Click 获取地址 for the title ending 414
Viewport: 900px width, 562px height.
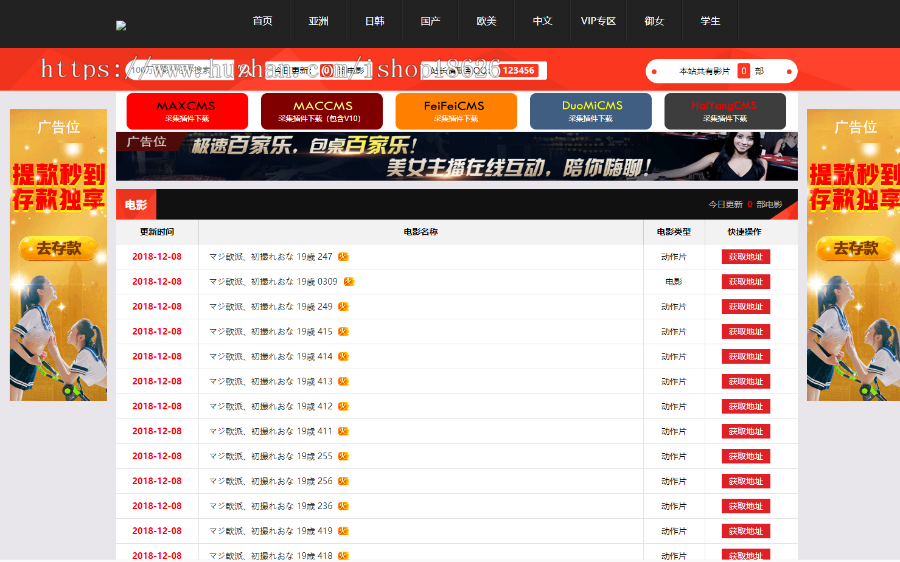tap(746, 356)
